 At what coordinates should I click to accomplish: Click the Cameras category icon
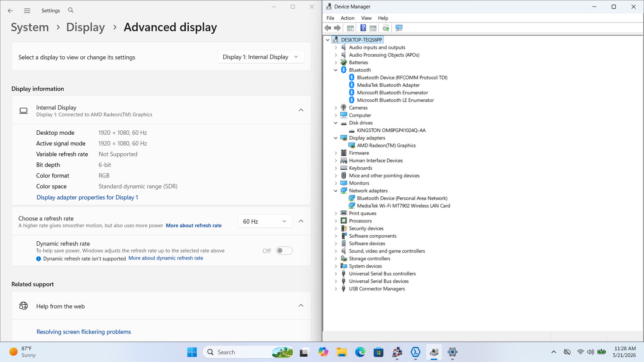344,108
